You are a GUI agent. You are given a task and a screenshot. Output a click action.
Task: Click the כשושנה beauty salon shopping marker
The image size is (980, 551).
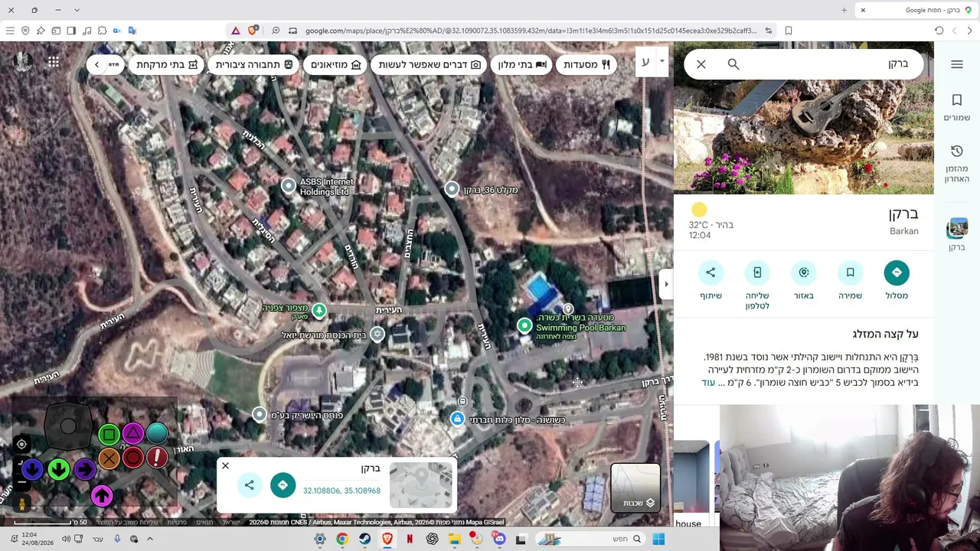tap(457, 419)
